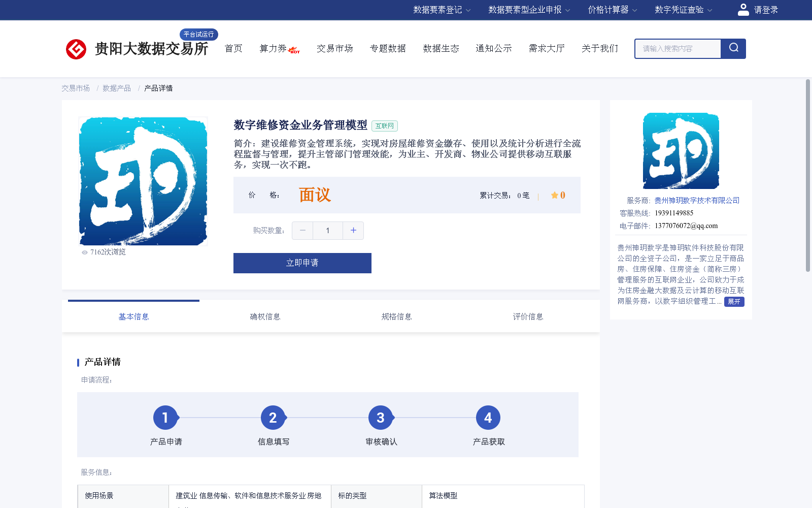
Task: Click 请登录 login link
Action: (766, 10)
